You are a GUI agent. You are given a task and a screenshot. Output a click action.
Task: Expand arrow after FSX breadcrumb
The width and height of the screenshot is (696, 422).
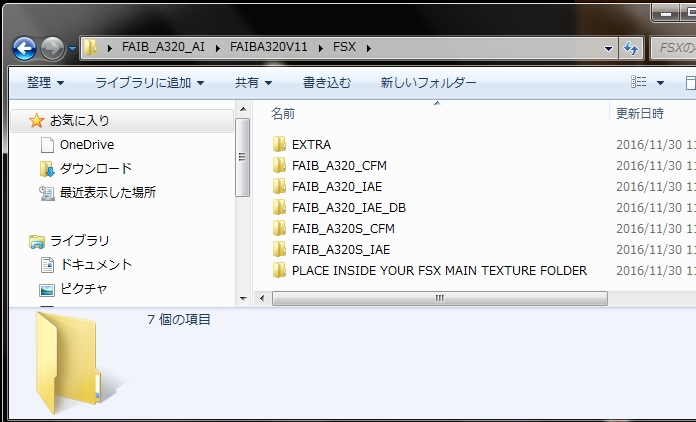(368, 48)
